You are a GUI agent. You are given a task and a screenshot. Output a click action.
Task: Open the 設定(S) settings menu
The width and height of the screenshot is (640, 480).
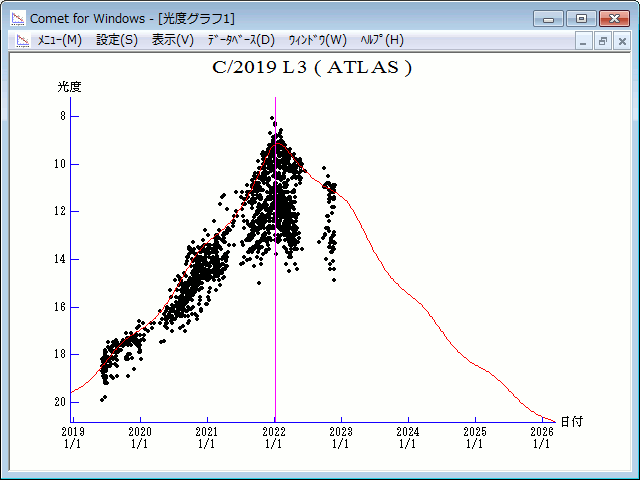pyautogui.click(x=117, y=40)
